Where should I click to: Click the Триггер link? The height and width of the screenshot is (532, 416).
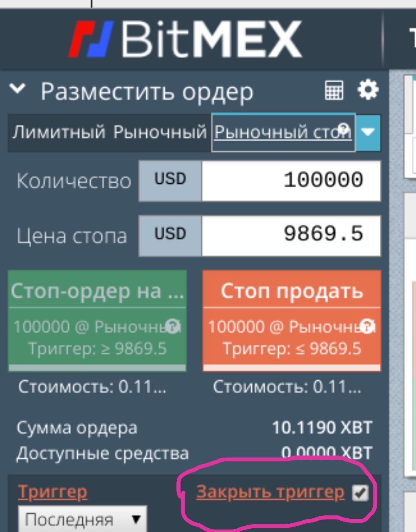[x=52, y=492]
